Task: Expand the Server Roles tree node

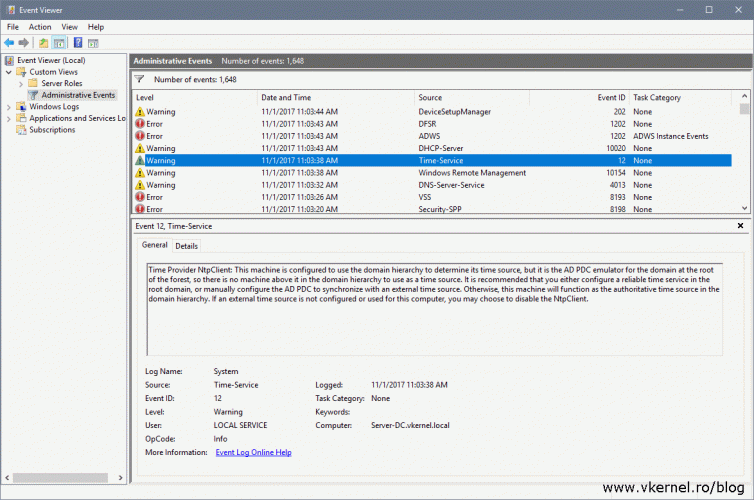Action: (x=21, y=84)
